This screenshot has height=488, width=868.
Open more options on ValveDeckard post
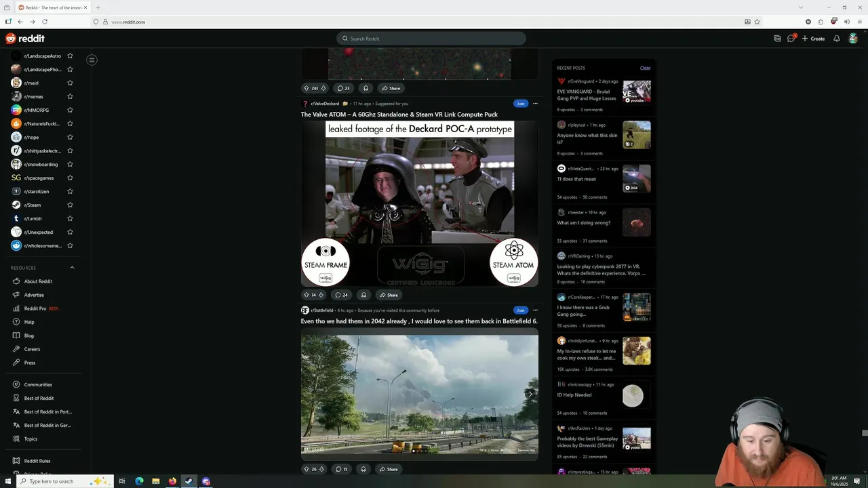click(x=535, y=104)
